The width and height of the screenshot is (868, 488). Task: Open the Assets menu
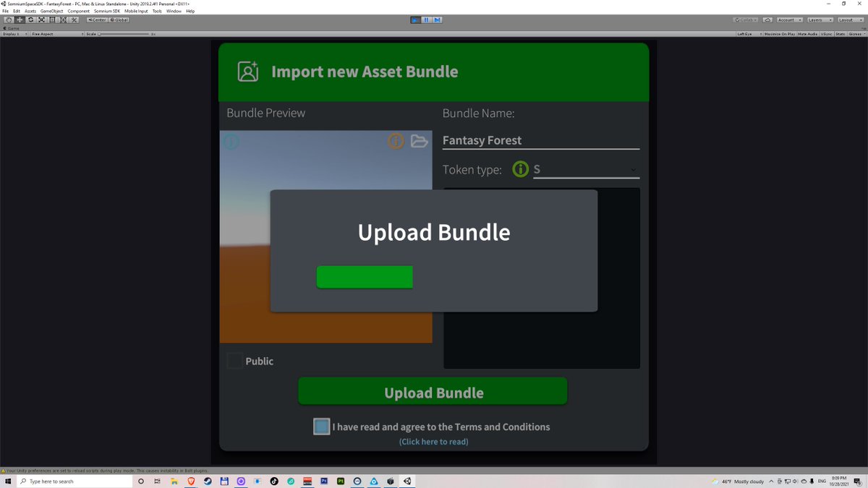point(30,11)
